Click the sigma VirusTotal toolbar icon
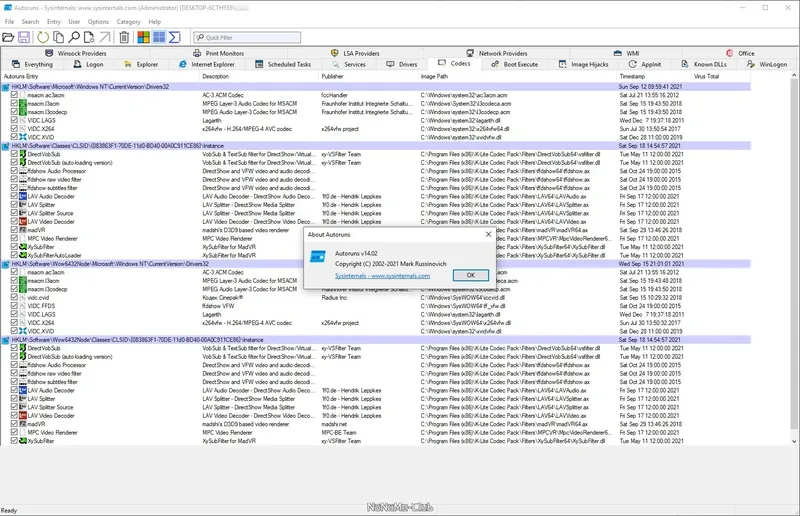The image size is (800, 516). (x=174, y=37)
